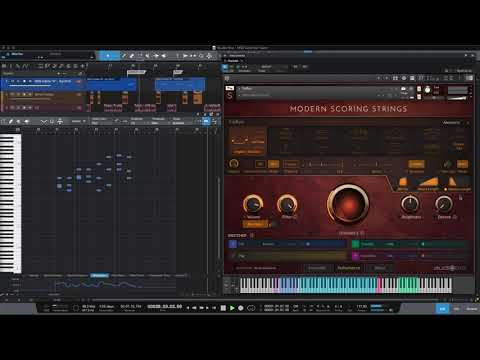The width and height of the screenshot is (480, 360).
Task: Click the middle ramp envelope shape icon
Action: tap(428, 182)
